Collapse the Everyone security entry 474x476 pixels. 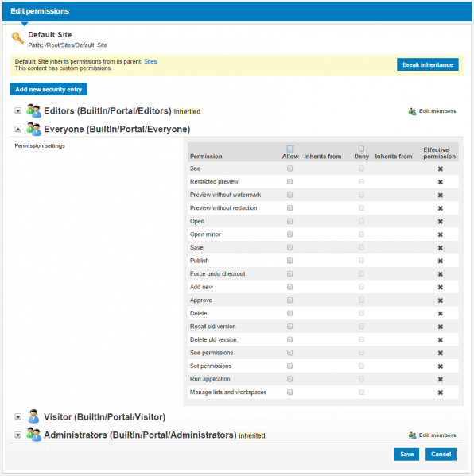pos(18,129)
